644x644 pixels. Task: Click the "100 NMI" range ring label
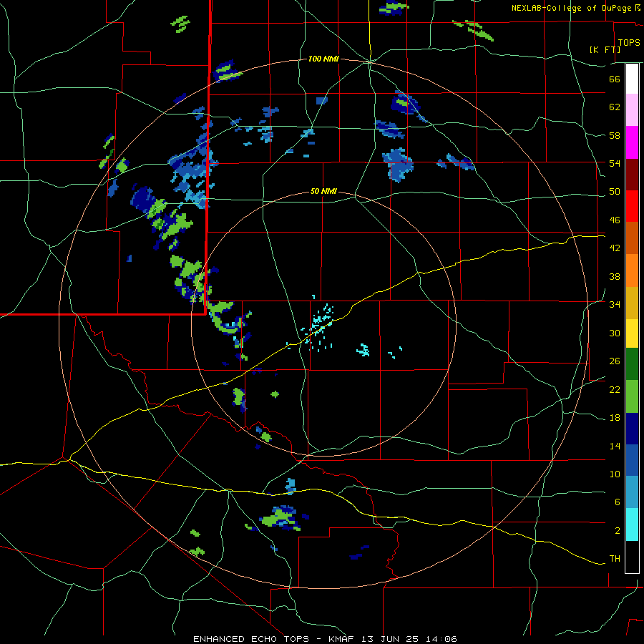point(323,59)
